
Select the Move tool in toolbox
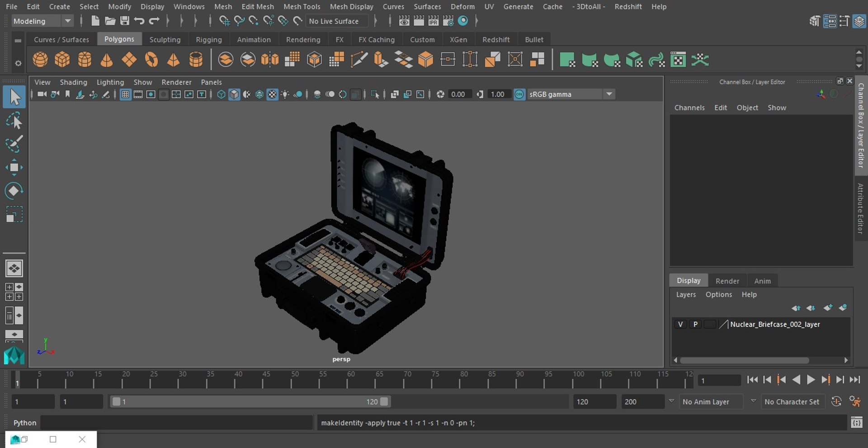[x=14, y=167]
